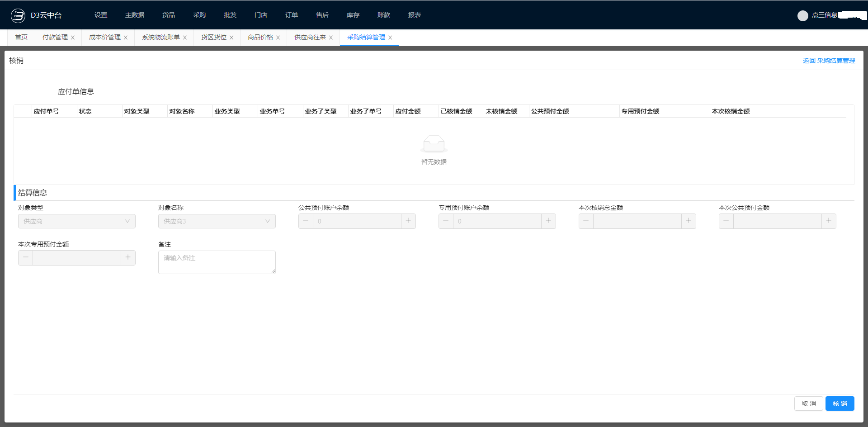Screen dimensions: 868x427
Task: Increase 公共预付账户余额 with plus button
Action: [x=408, y=221]
